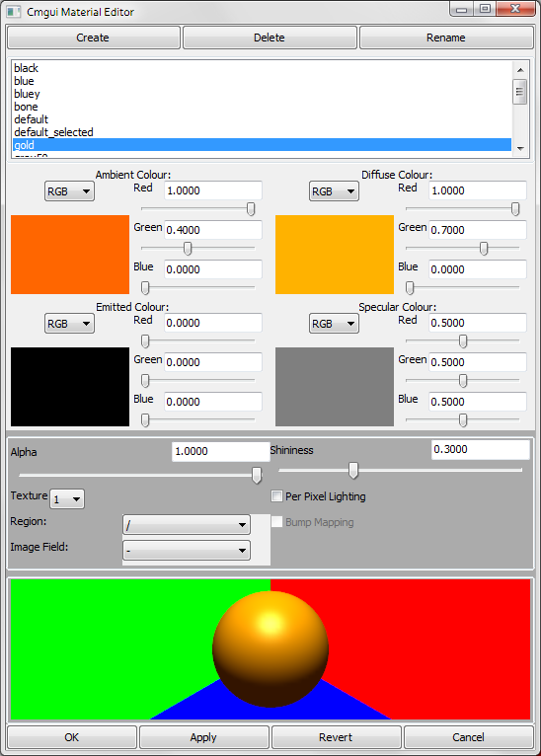541x756 pixels.
Task: Click the material list scroll up arrow
Action: [x=520, y=70]
